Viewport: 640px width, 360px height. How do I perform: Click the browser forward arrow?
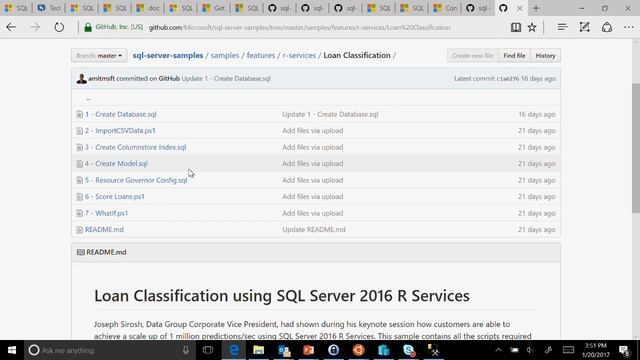click(35, 27)
